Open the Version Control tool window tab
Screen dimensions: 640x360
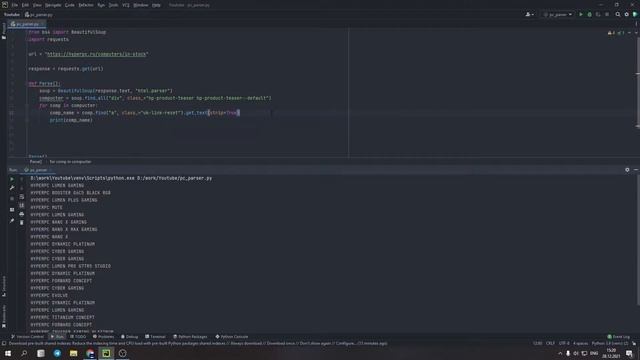tap(27, 337)
